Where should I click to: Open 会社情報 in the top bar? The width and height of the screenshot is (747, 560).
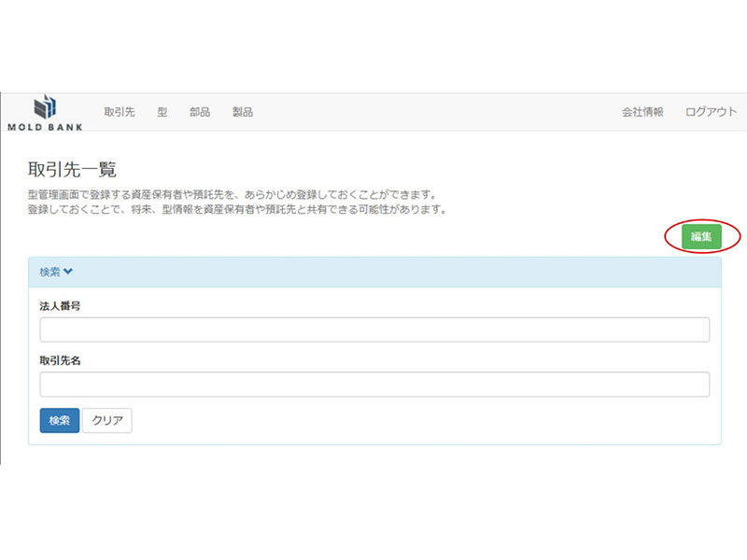pos(642,112)
